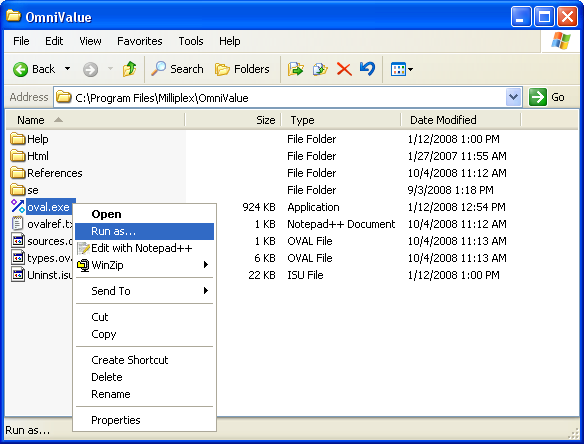Choose Copy from the context menu

point(145,334)
